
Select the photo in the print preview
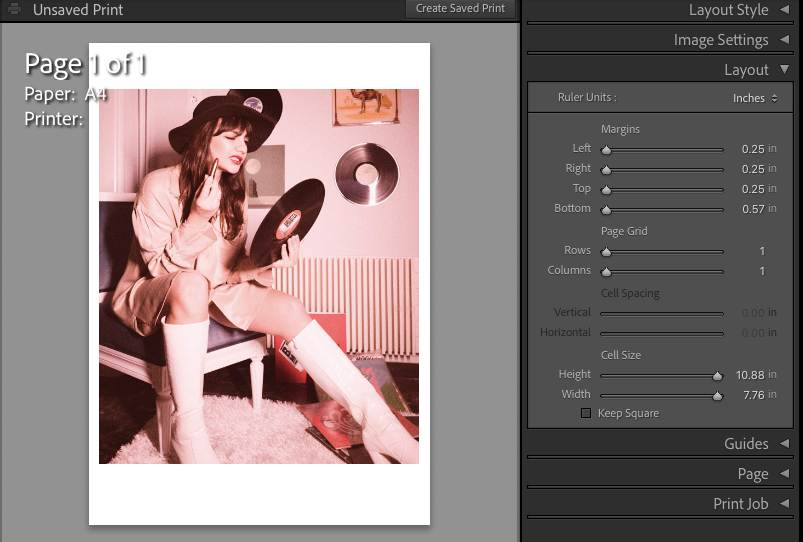click(258, 276)
